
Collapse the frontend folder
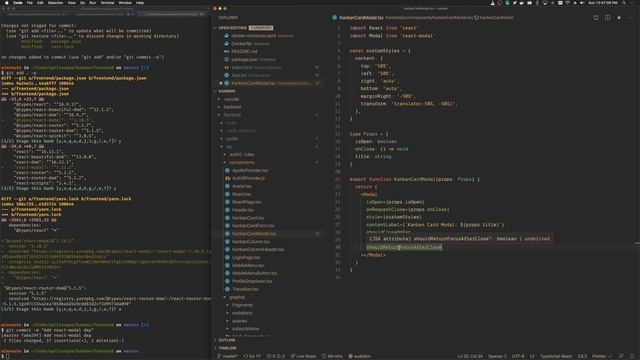pyautogui.click(x=232, y=115)
